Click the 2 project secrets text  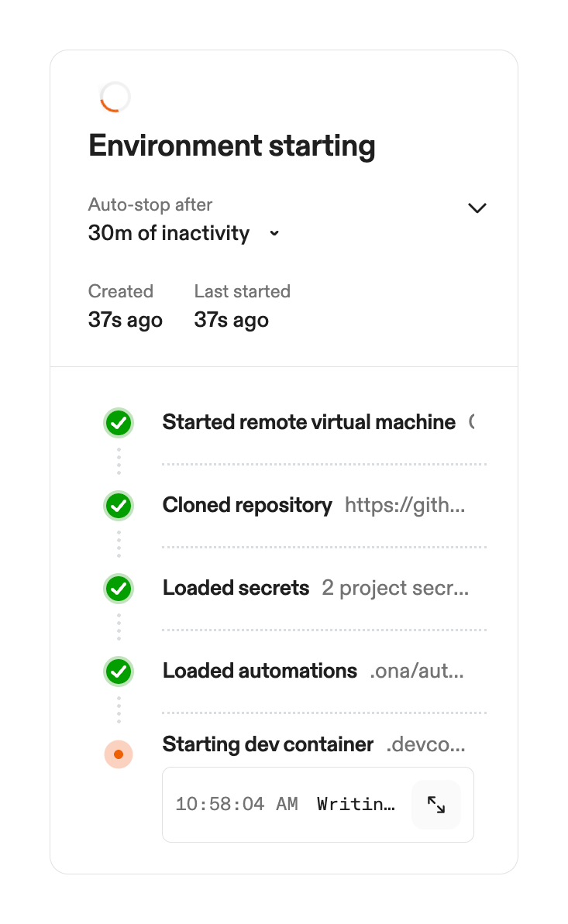pyautogui.click(x=395, y=588)
